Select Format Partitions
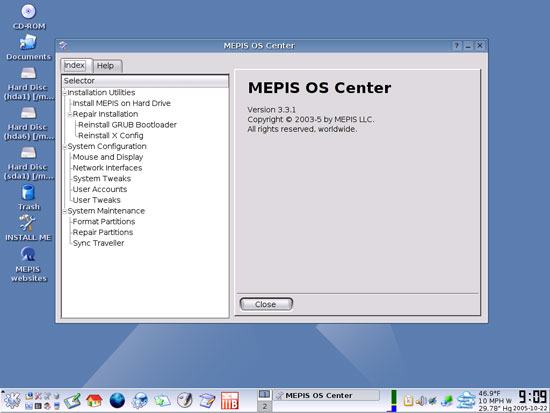Viewport: 550px width, 413px height. point(104,222)
